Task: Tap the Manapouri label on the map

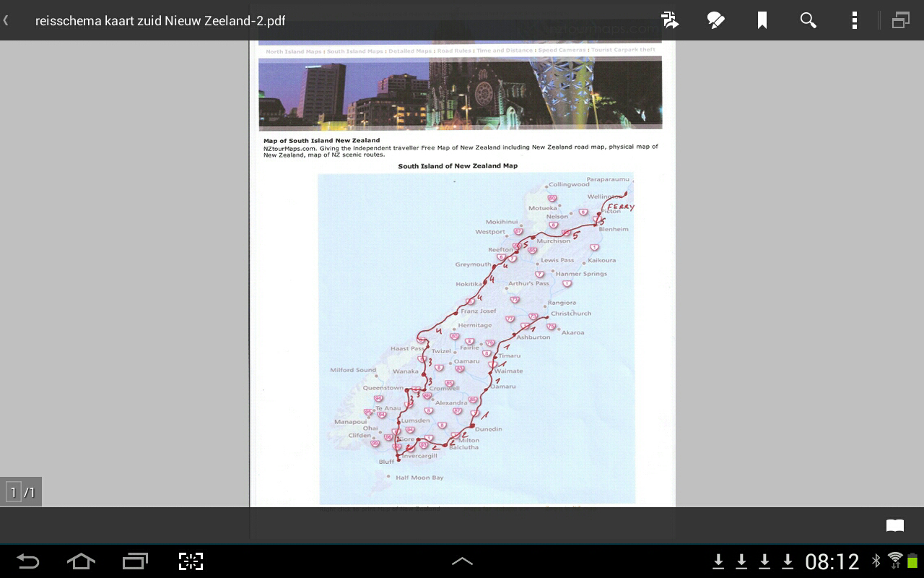Action: [x=351, y=422]
